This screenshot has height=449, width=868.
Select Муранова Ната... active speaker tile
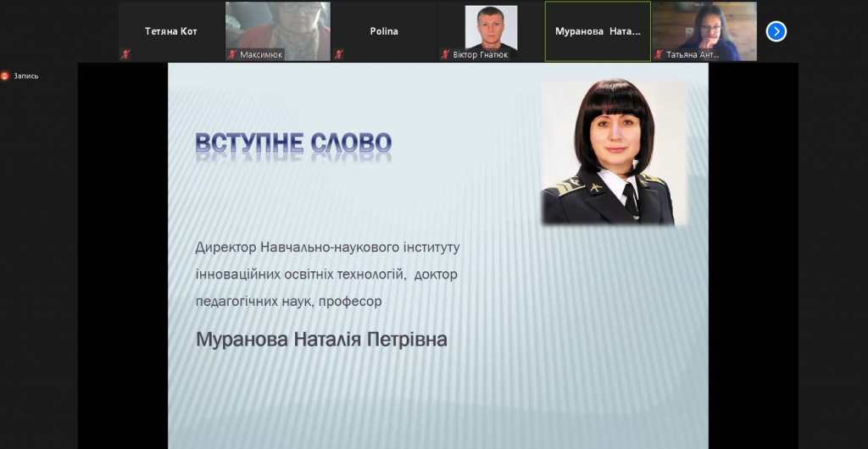coord(598,31)
